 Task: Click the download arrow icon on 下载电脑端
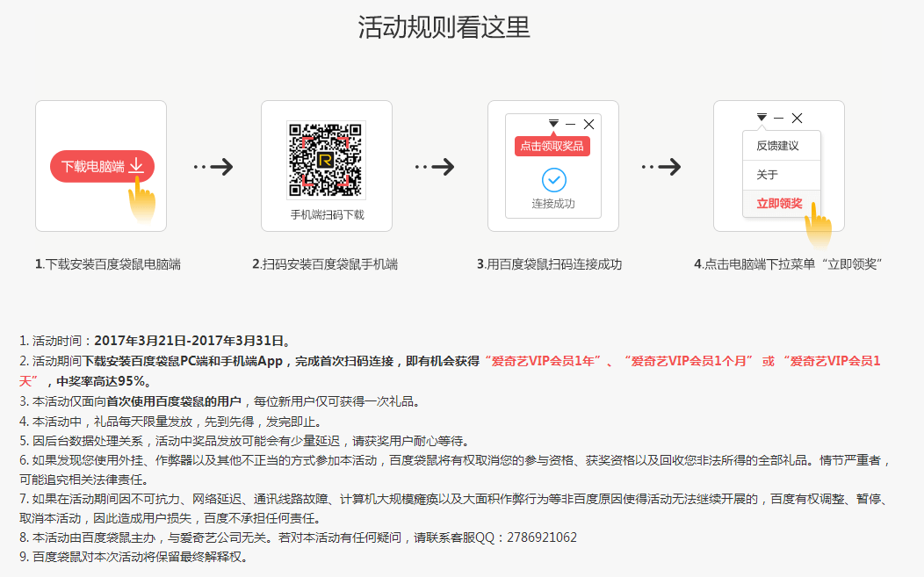pos(136,166)
